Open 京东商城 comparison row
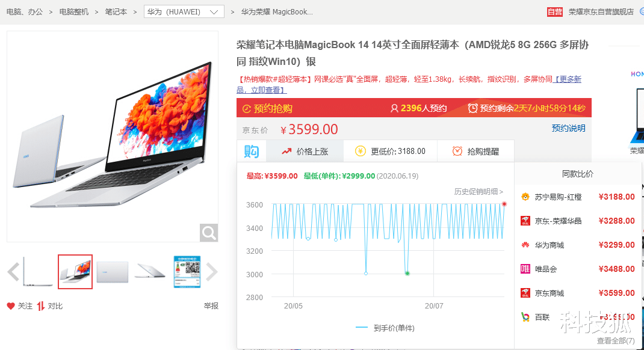Image resolution: width=644 pixels, height=350 pixels. [577, 293]
